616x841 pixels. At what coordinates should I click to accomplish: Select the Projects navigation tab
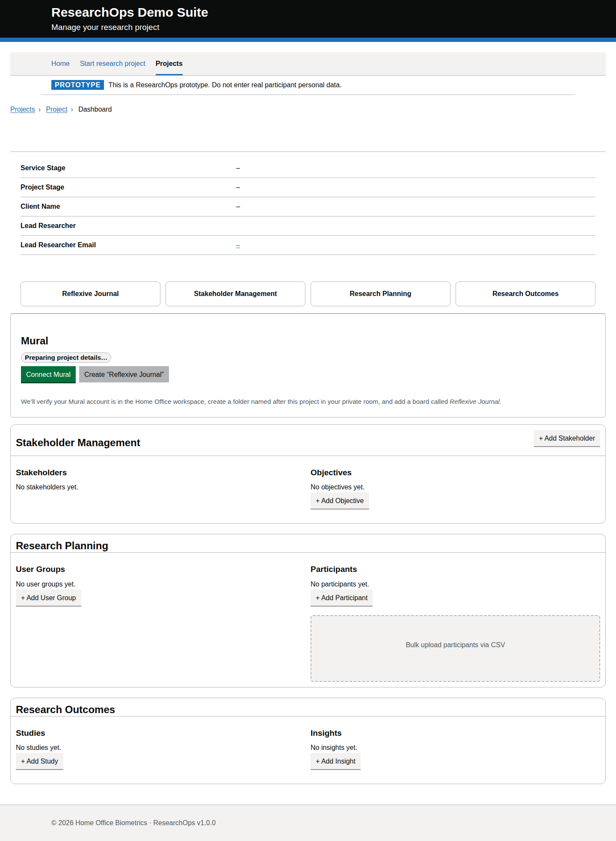pyautogui.click(x=169, y=63)
